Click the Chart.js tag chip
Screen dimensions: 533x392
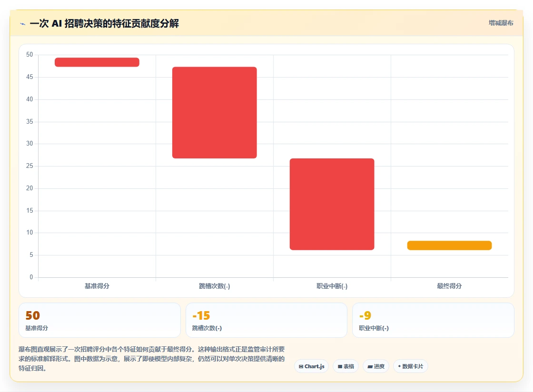[311, 366]
